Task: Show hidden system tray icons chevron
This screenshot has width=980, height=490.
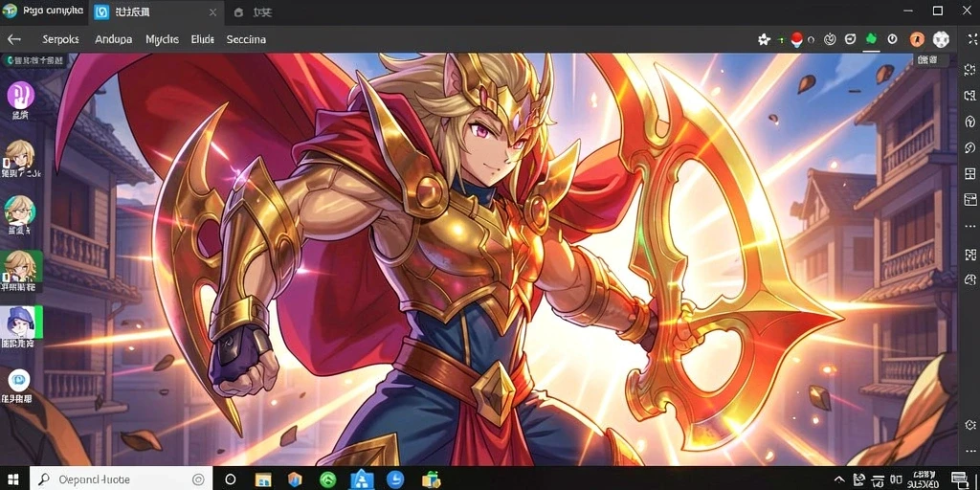Action: pos(838,480)
